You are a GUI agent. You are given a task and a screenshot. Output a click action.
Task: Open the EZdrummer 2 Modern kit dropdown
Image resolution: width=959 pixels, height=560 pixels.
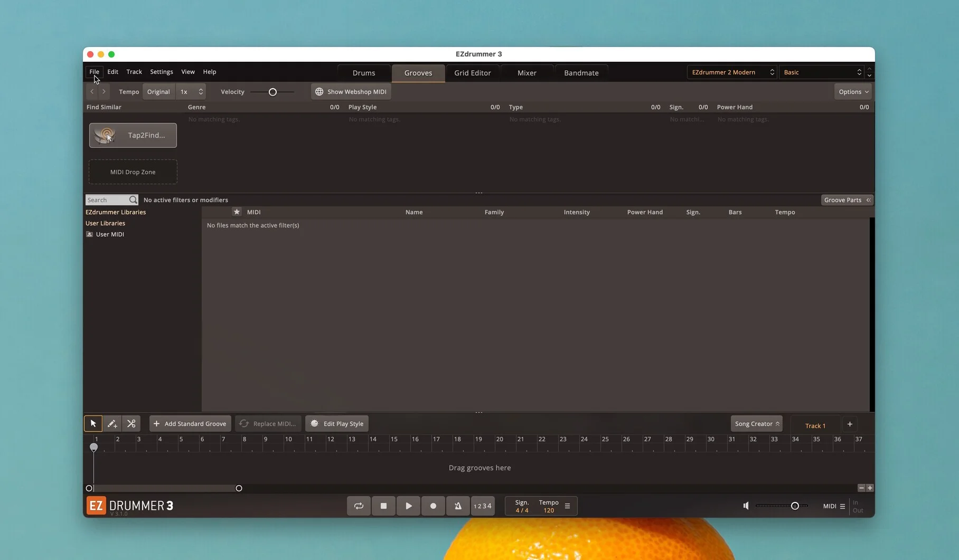(732, 72)
